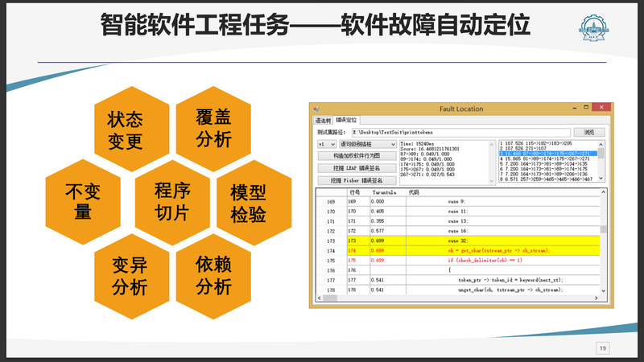Click the 覆盖分析 hexagon
Viewport: 644px width, 362px height.
tap(213, 130)
